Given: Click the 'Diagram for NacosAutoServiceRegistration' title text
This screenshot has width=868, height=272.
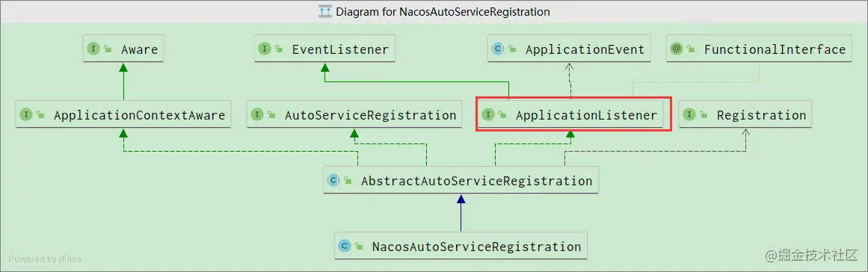Looking at the screenshot, I should coord(443,12).
